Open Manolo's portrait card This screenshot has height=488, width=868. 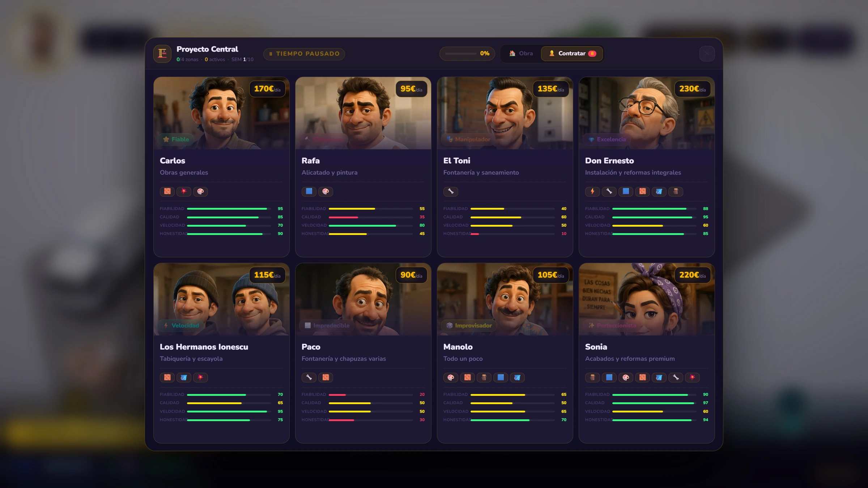(505, 299)
